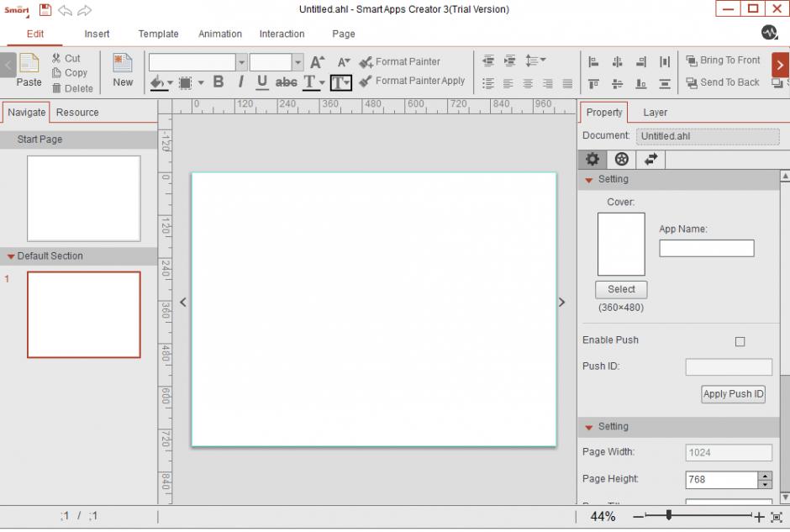The height and width of the screenshot is (532, 790).
Task: Open the Insert ribbon tab
Action: point(97,34)
